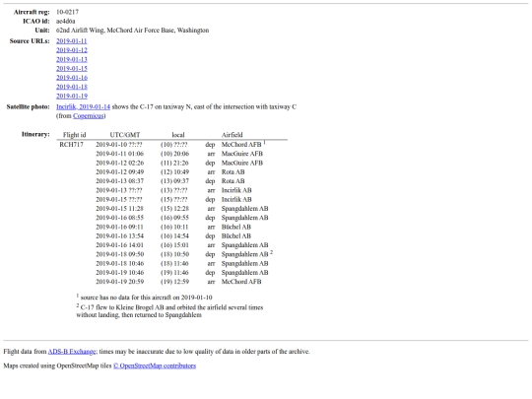Click McChord AFB in the first itinerary row
The image size is (532, 399).
(x=241, y=145)
